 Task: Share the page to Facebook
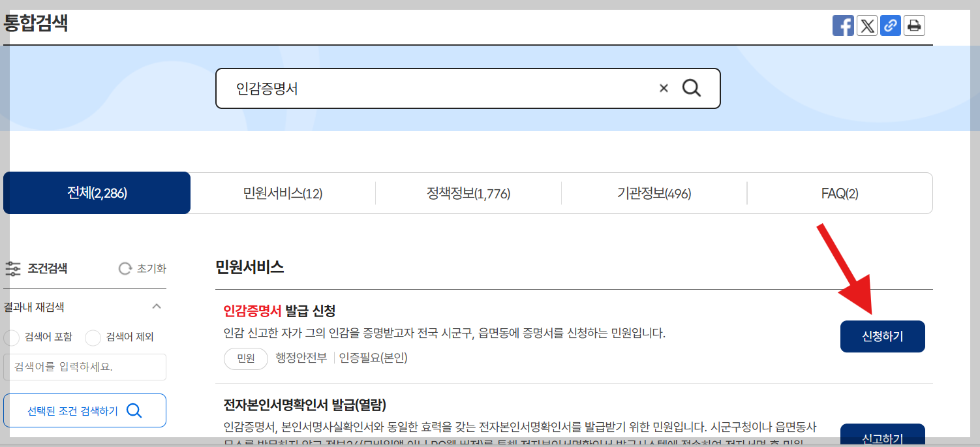[843, 25]
